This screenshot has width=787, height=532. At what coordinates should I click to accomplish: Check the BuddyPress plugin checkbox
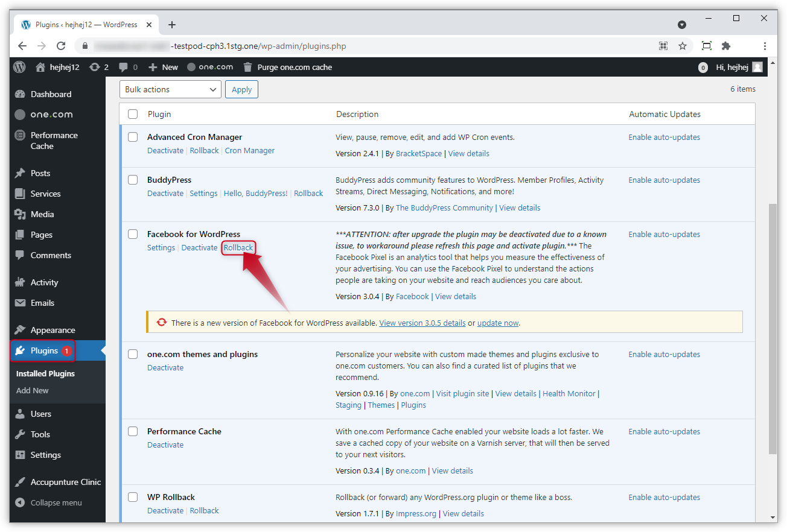(133, 180)
